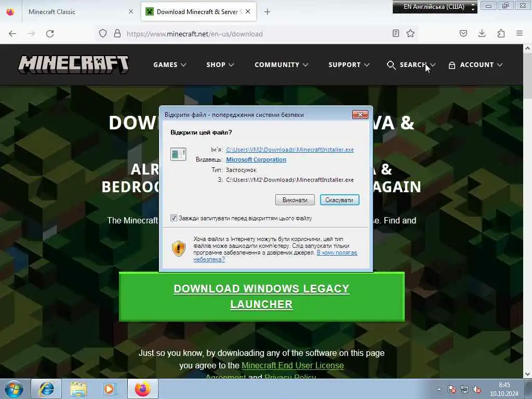Click the Action Center flag tray icon
532x399 pixels.
click(x=451, y=390)
